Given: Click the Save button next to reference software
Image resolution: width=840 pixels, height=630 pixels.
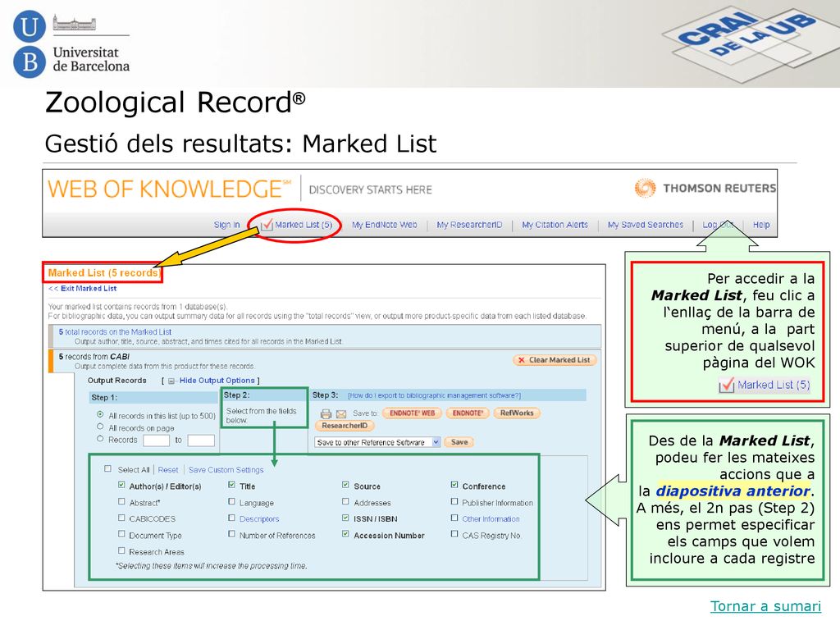Looking at the screenshot, I should [459, 442].
